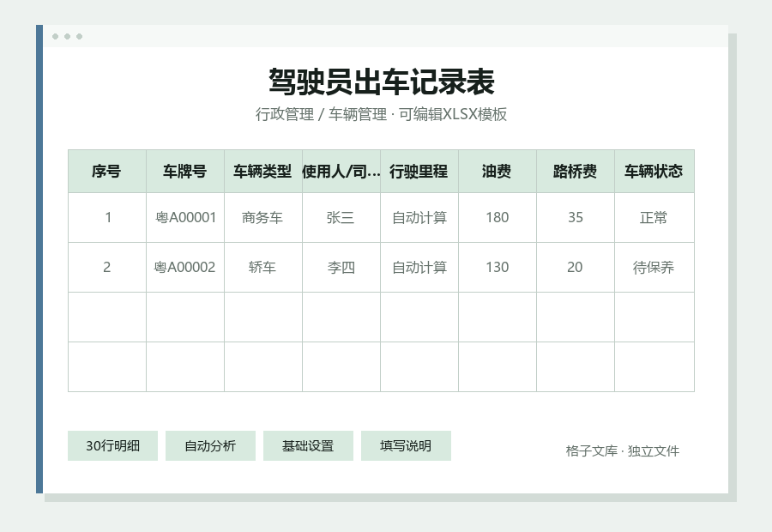772x532 pixels.
Task: Select the 基础设置 tab
Action: 308,446
